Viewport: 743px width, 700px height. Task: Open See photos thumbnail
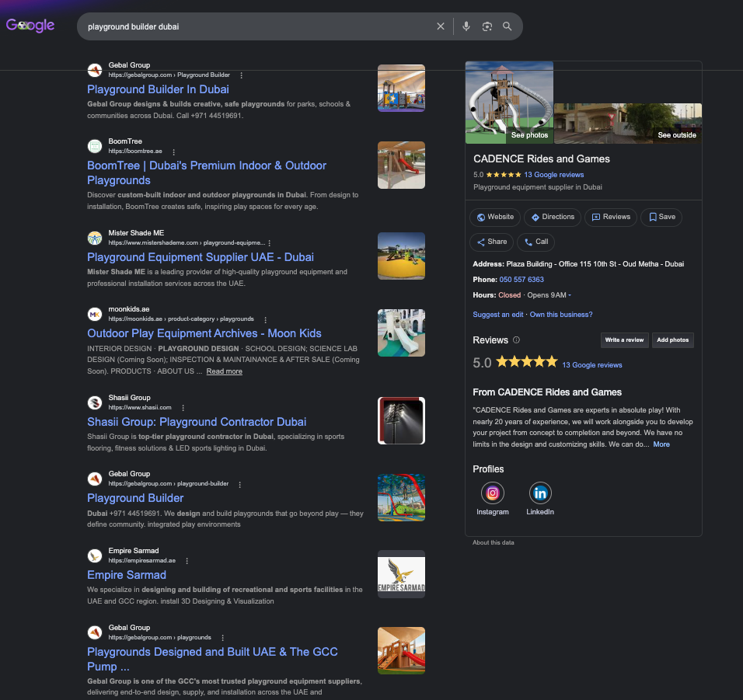pos(509,103)
